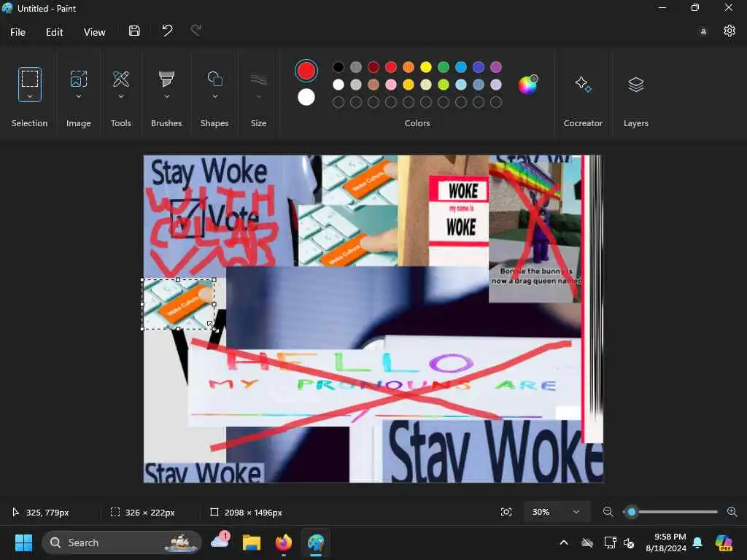
Task: Open the weather cloud widget on taskbar
Action: pyautogui.click(x=220, y=542)
